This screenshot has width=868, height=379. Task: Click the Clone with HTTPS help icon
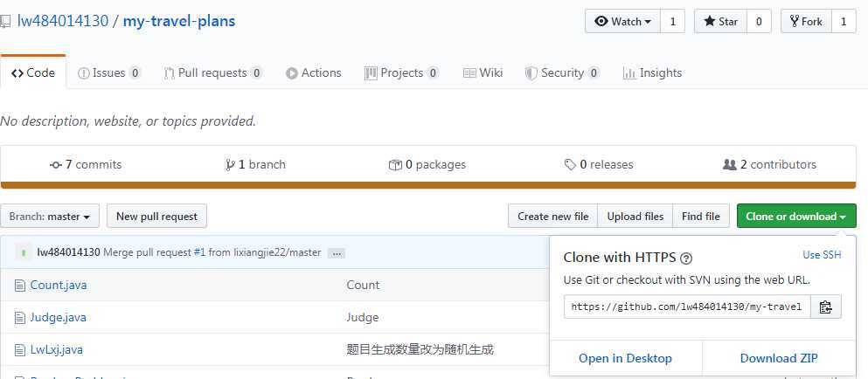point(686,258)
